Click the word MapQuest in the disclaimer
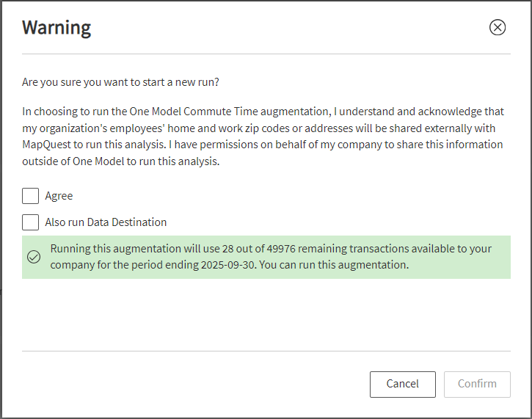 point(46,145)
